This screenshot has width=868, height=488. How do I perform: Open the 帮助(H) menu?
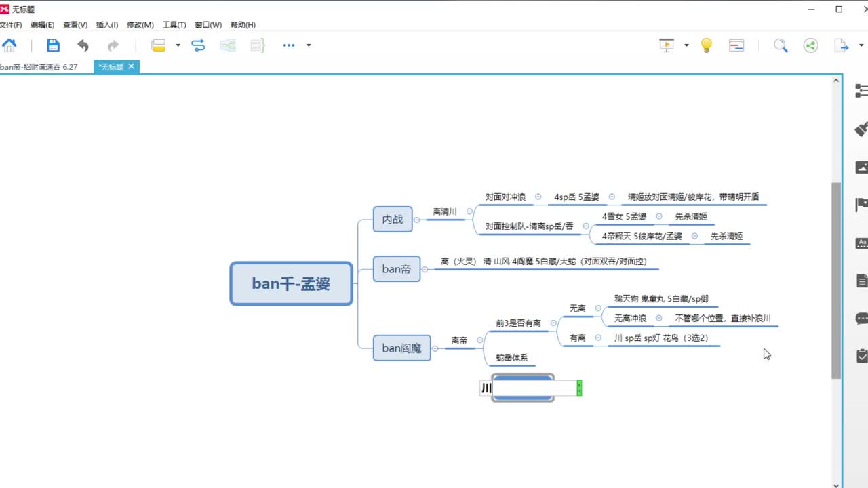click(x=243, y=25)
